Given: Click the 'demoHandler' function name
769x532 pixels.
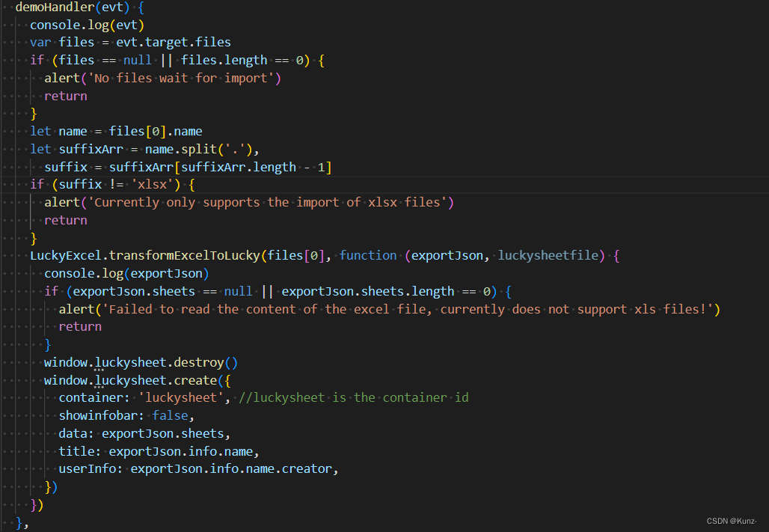Looking at the screenshot, I should (55, 7).
